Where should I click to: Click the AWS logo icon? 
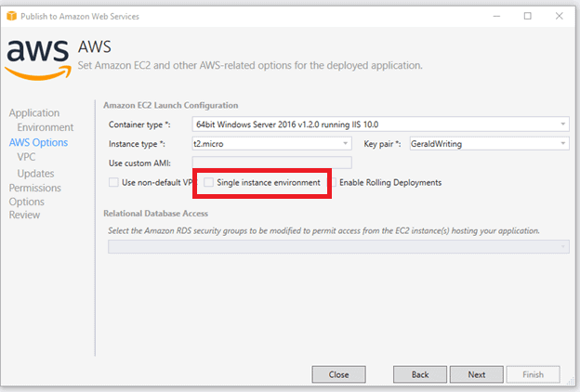click(36, 58)
